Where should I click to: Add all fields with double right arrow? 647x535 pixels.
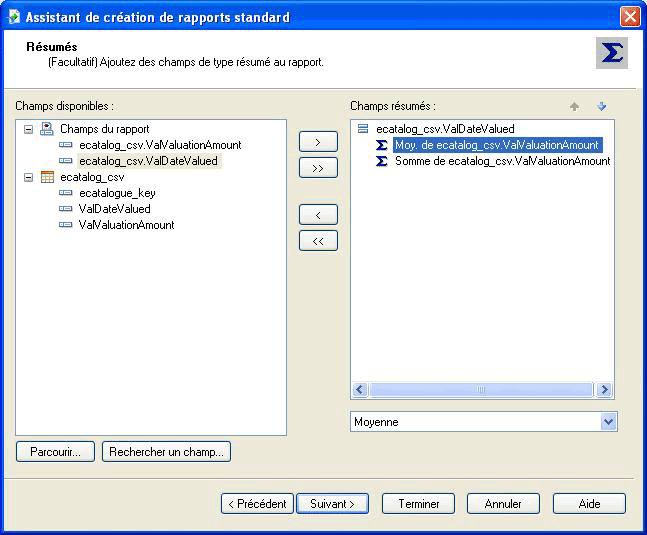tap(318, 168)
